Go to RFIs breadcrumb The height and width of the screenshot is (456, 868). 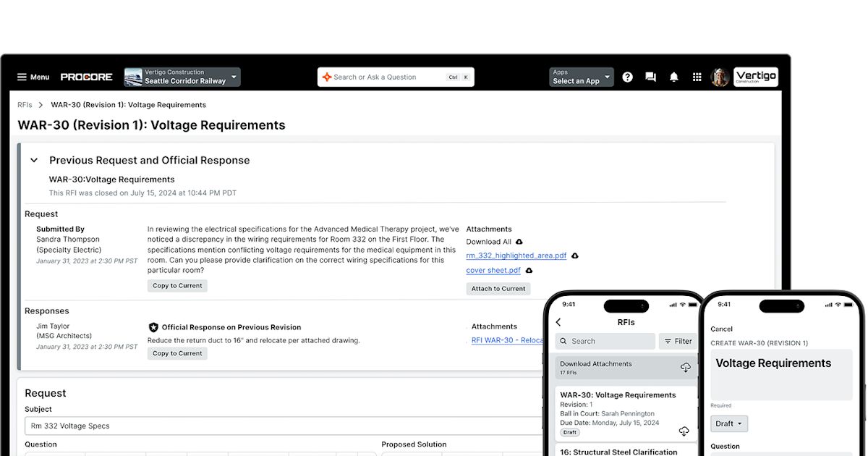click(x=25, y=105)
